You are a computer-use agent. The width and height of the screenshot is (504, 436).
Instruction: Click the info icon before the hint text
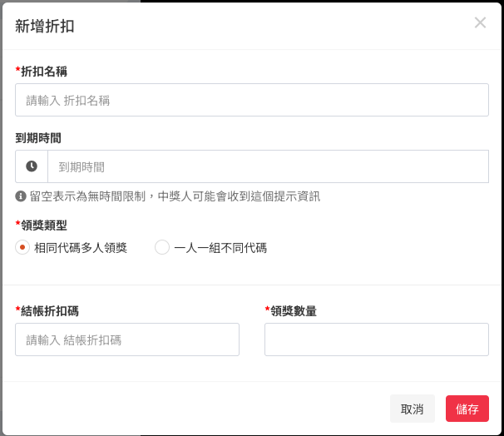pyautogui.click(x=21, y=196)
